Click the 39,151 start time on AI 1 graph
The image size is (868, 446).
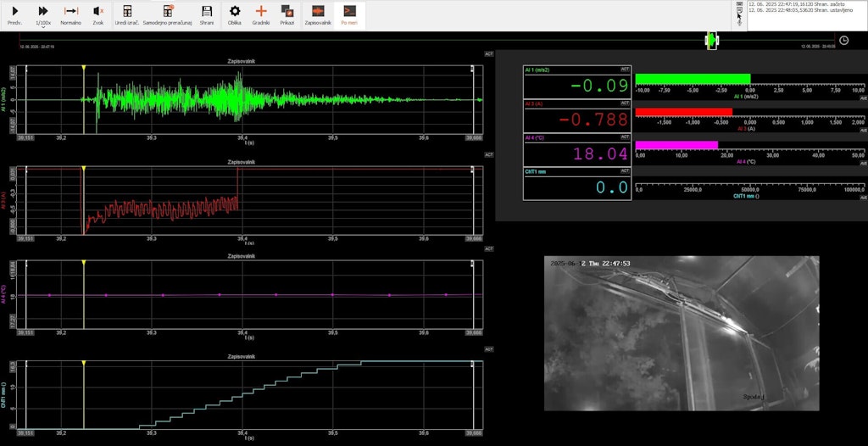[x=25, y=137]
